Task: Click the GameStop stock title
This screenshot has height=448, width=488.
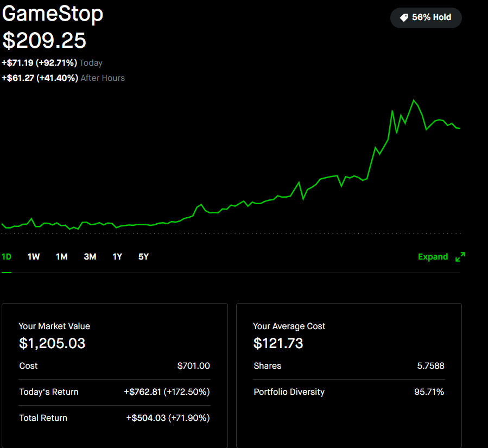Action: 53,14
